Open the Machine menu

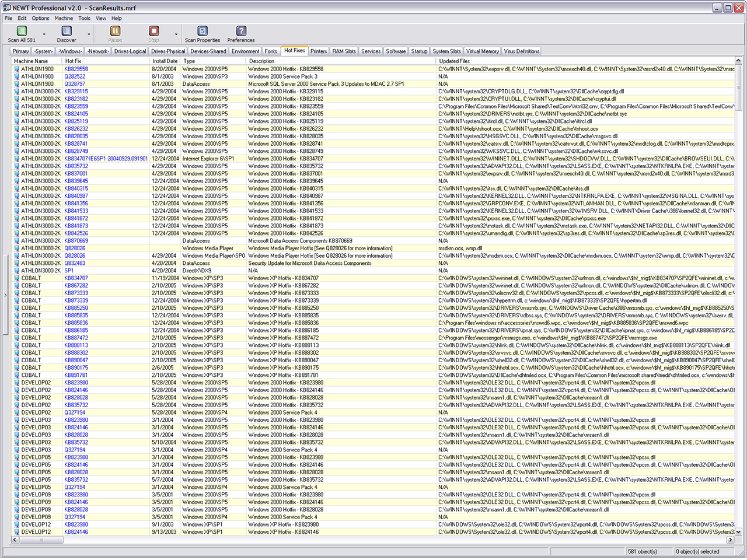[64, 18]
